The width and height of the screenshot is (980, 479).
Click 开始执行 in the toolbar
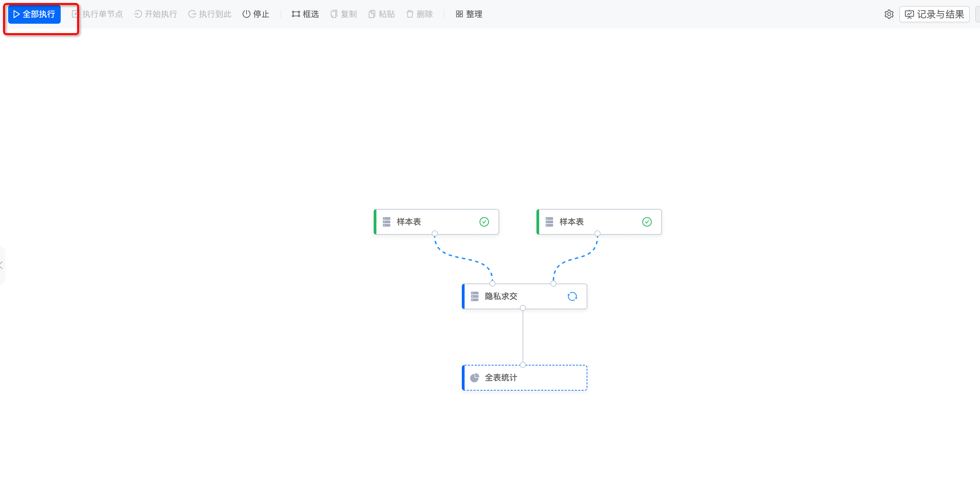(x=156, y=14)
